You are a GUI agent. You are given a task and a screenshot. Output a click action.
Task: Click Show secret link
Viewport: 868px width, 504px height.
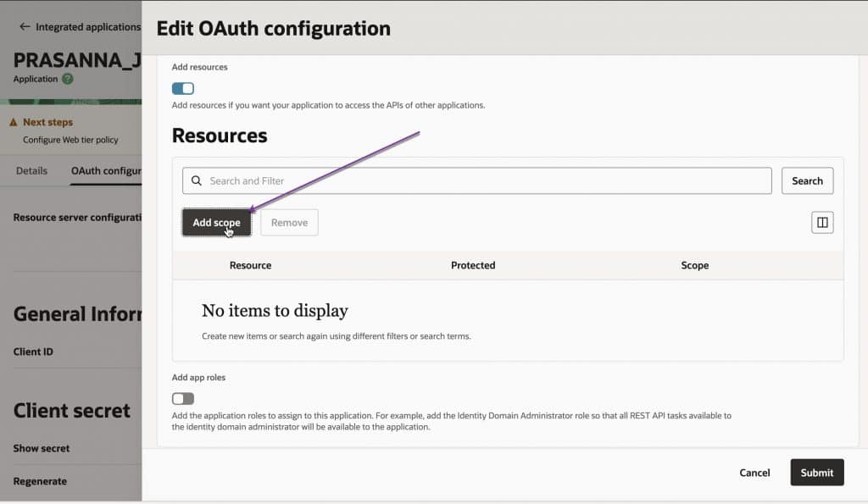[x=42, y=448]
